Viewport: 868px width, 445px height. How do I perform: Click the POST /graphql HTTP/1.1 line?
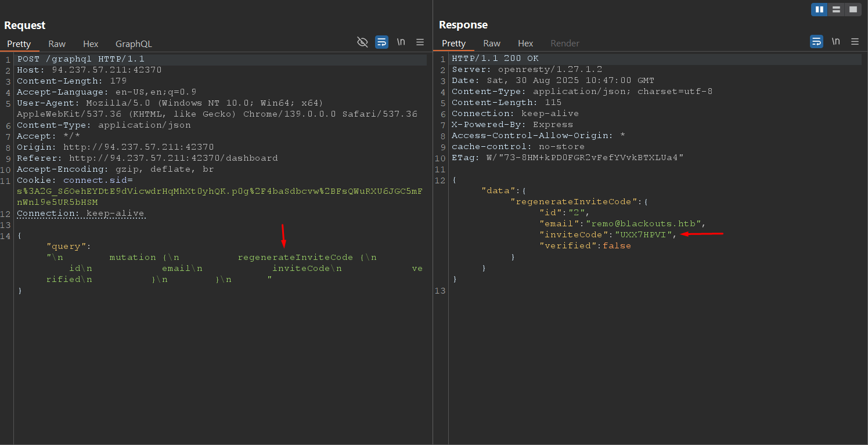(x=81, y=59)
